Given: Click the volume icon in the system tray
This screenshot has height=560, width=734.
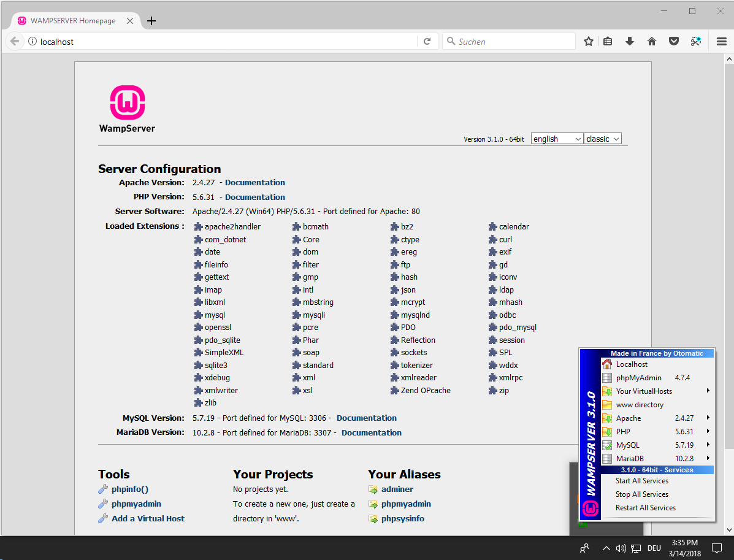Looking at the screenshot, I should tap(621, 548).
